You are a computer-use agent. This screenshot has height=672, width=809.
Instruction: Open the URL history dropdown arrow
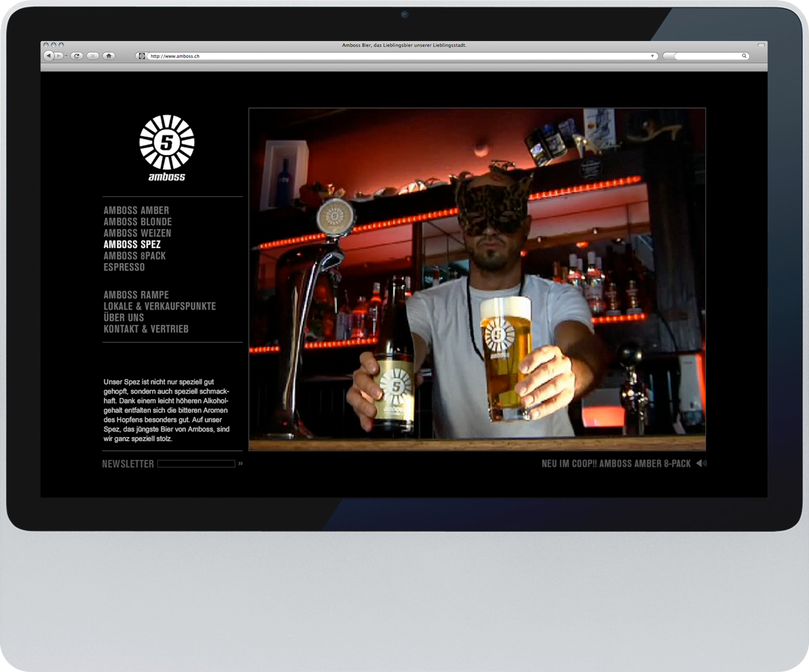[652, 56]
